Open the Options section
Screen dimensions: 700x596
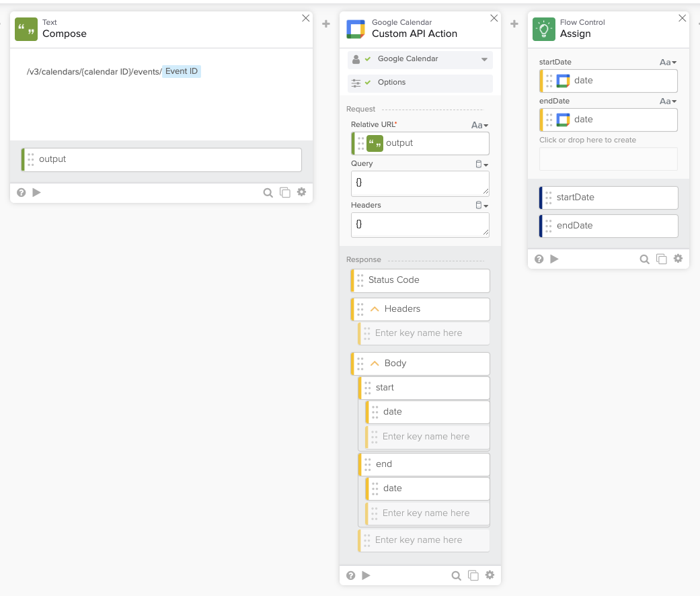392,83
